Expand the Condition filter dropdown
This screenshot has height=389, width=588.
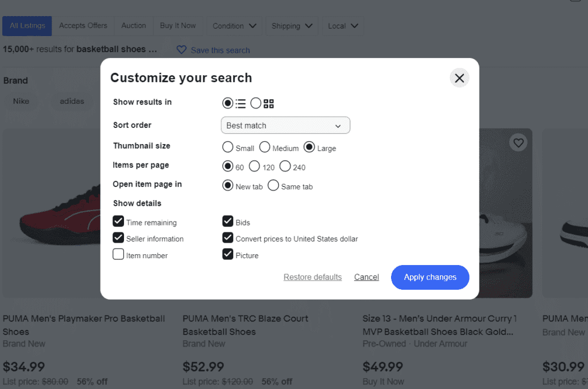[234, 26]
